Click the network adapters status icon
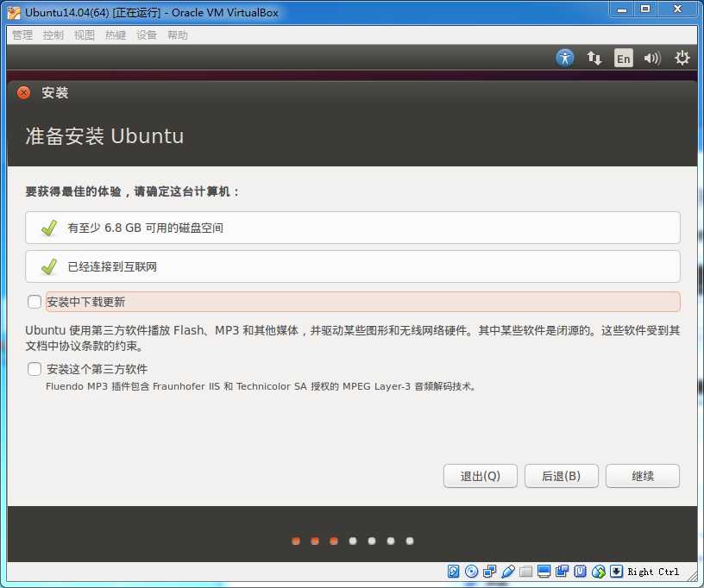The width and height of the screenshot is (704, 588). click(x=489, y=571)
